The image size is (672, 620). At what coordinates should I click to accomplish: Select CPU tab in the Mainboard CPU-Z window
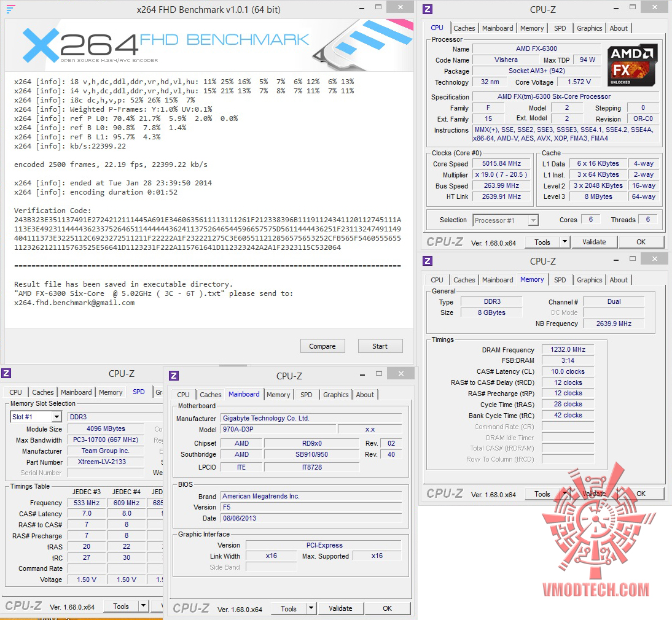pyautogui.click(x=183, y=395)
